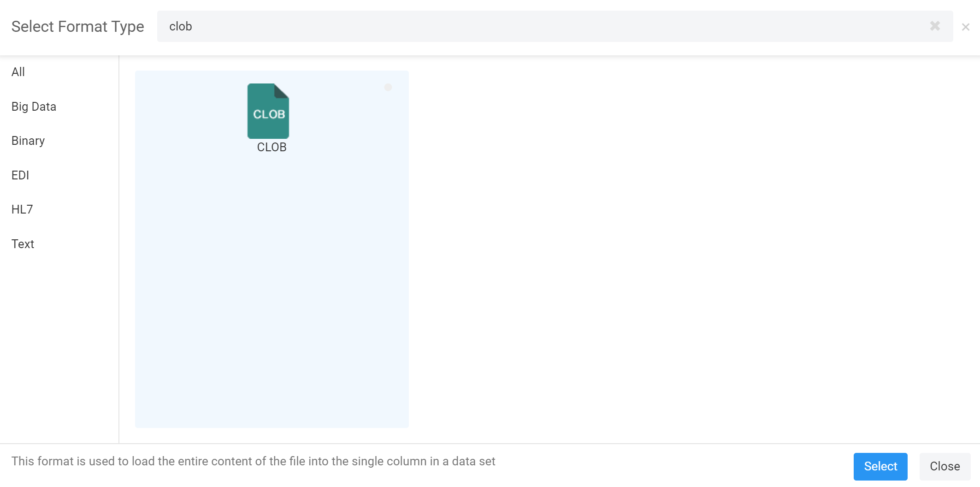Choose the Text category filter

[x=23, y=244]
